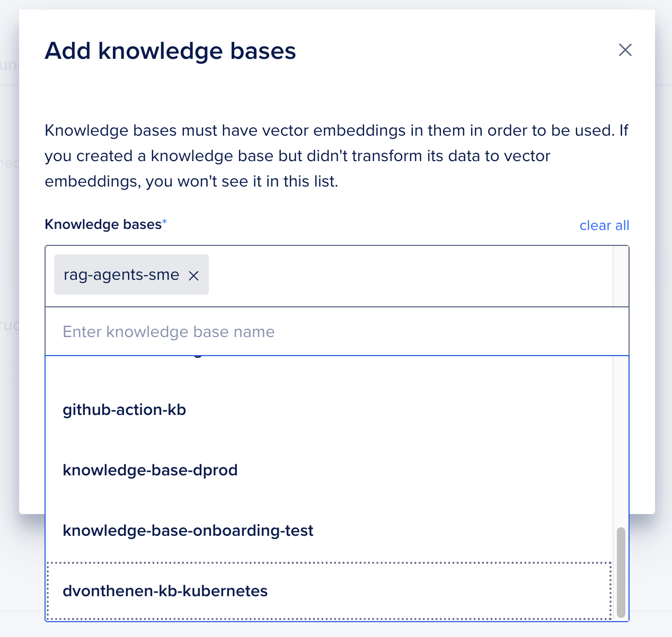Image resolution: width=672 pixels, height=637 pixels.
Task: Click scrollbar track above the thumb
Action: 621,440
